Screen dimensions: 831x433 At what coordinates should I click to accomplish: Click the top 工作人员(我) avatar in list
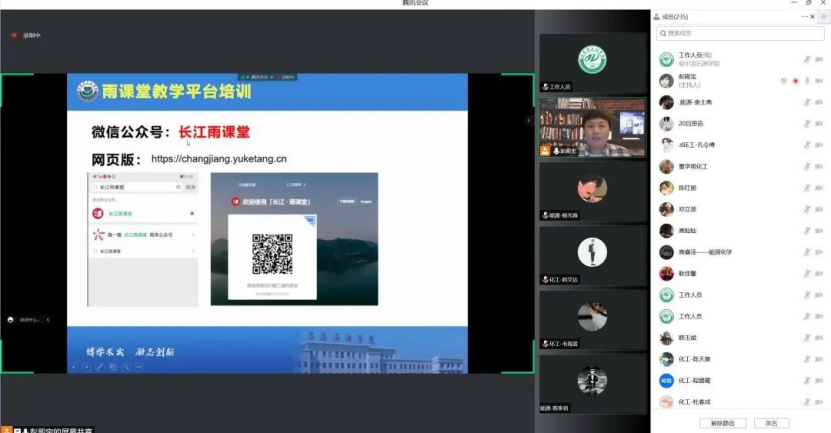[666, 59]
